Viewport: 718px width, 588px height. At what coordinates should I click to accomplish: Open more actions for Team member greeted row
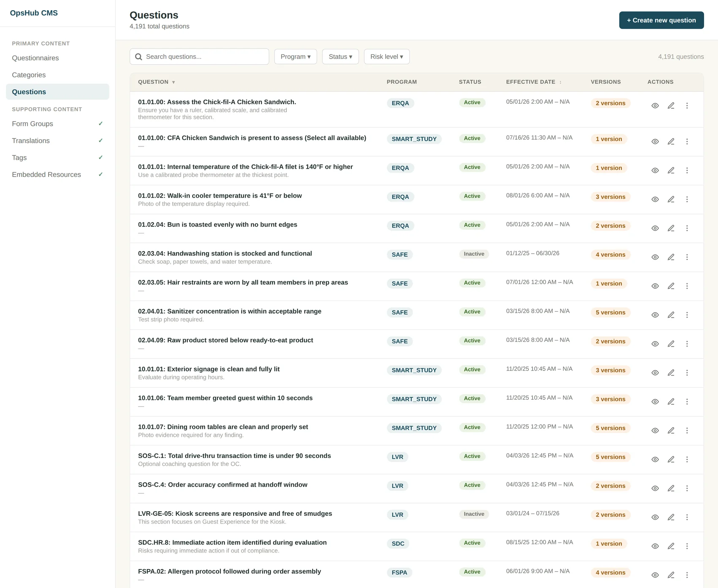687,402
